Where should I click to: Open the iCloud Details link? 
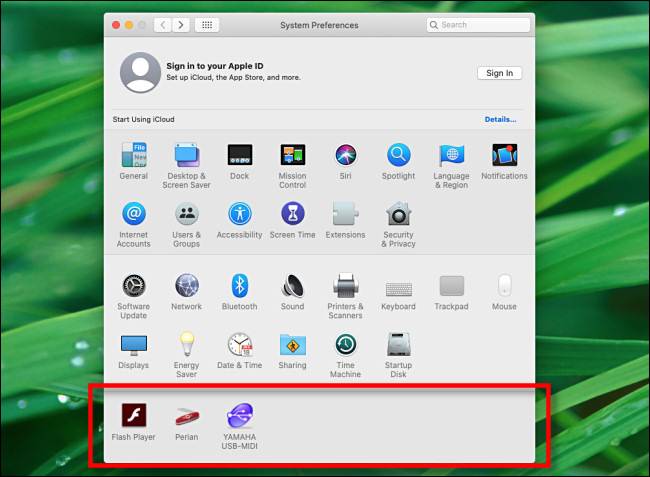tap(500, 119)
